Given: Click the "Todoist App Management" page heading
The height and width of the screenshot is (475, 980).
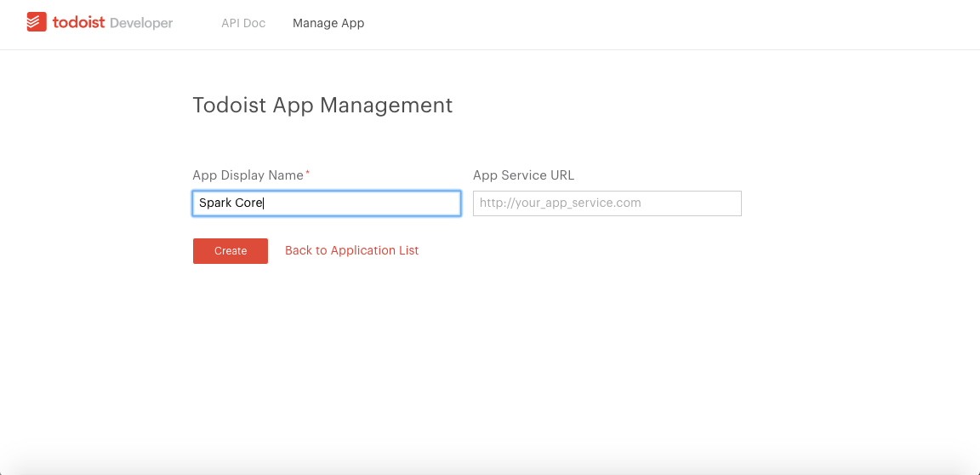Looking at the screenshot, I should tap(322, 106).
